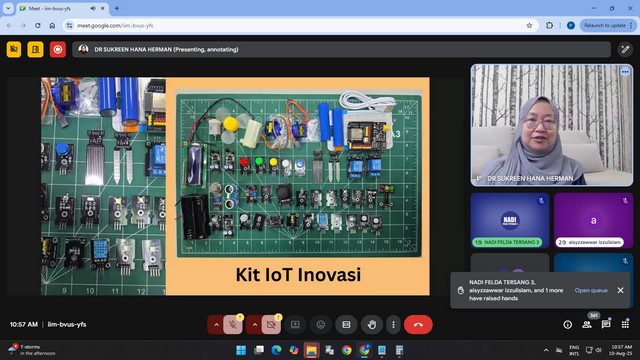Toggle closed captions button
Viewport: 640px width, 360px height.
pyautogui.click(x=346, y=325)
